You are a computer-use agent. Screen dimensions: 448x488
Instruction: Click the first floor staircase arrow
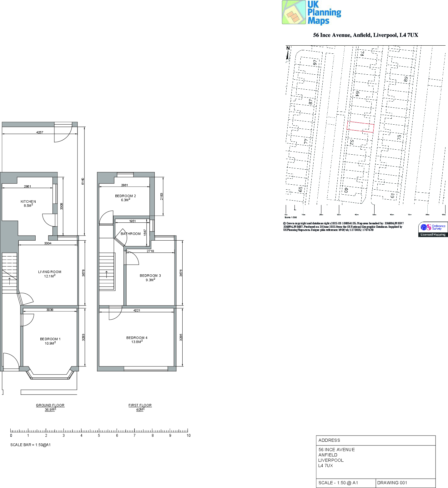[107, 275]
